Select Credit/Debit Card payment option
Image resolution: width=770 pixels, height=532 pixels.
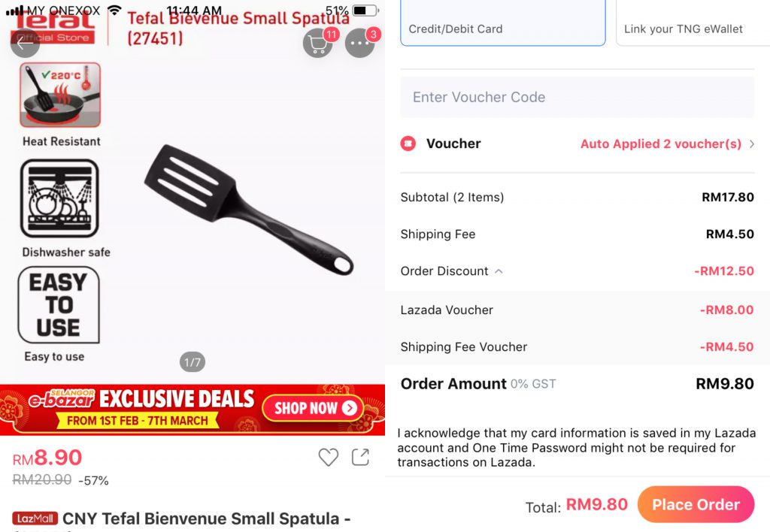[502, 23]
